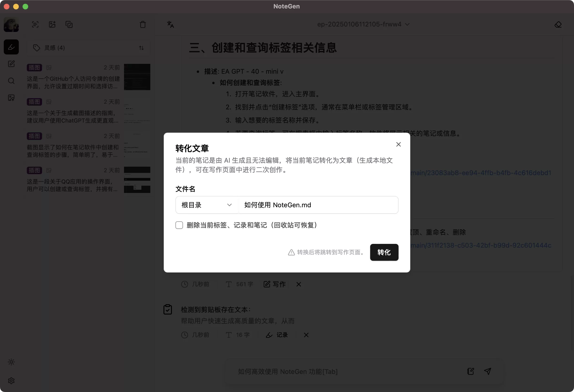Toggle the sort order of 灵感 notes
The width and height of the screenshot is (574, 392).
click(141, 48)
